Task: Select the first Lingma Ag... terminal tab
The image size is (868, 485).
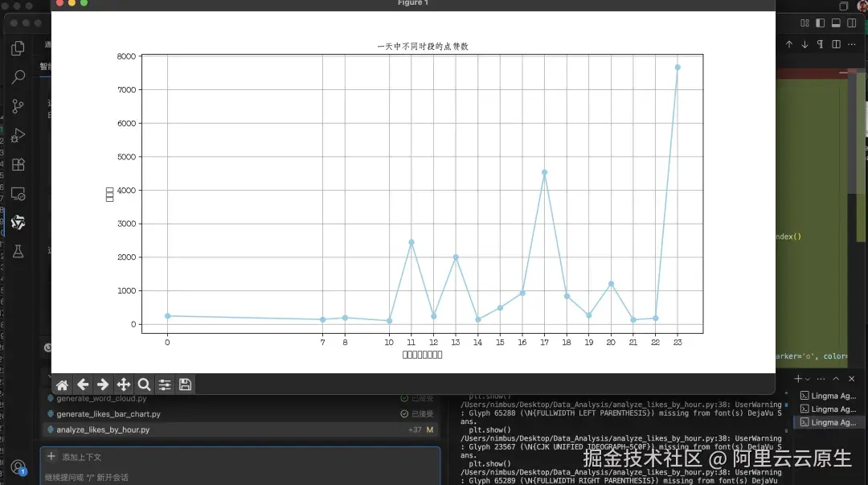Action: 828,396
